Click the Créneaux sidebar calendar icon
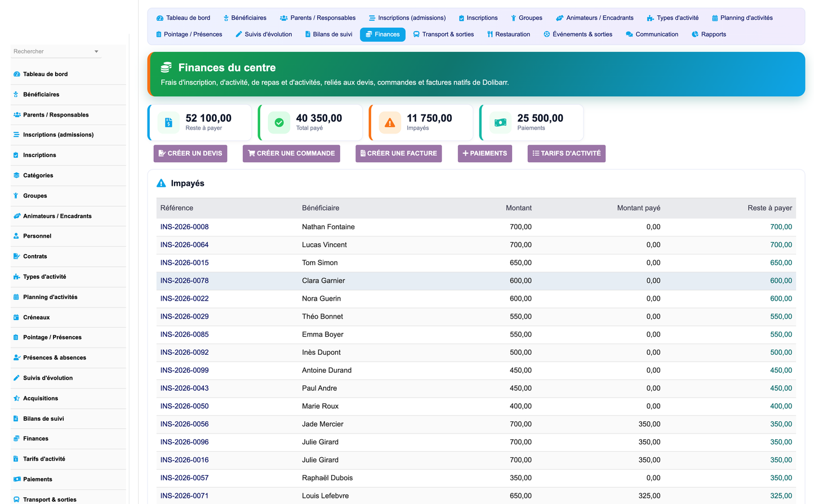 [x=16, y=318]
